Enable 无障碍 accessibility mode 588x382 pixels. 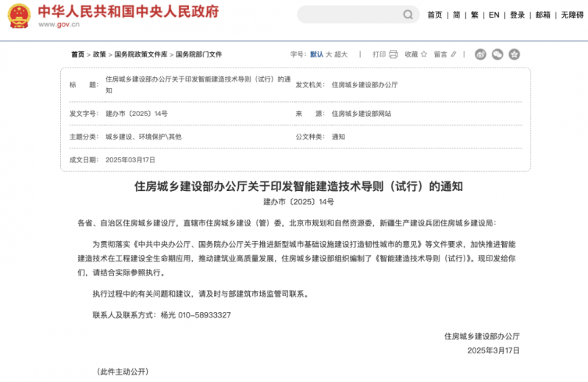572,15
